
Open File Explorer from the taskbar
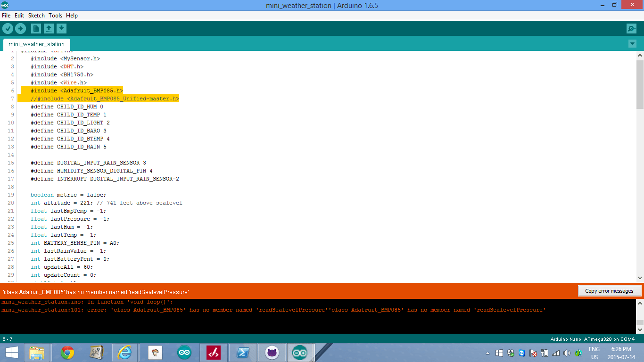(37, 353)
